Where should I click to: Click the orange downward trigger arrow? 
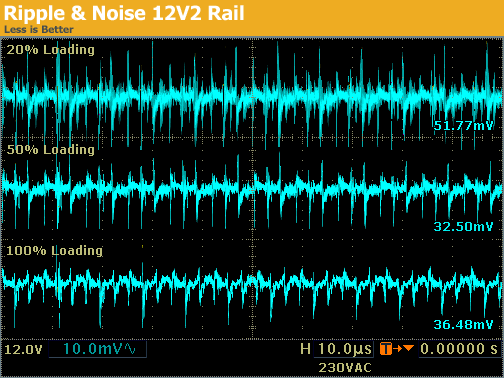(408, 348)
